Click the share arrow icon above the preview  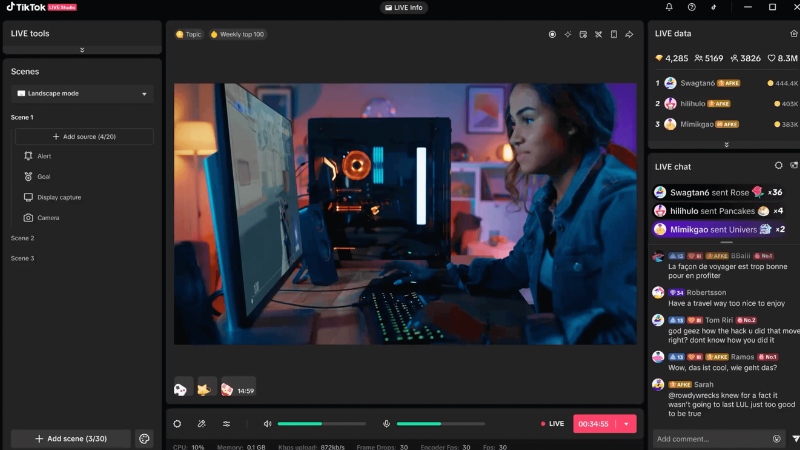[x=629, y=34]
